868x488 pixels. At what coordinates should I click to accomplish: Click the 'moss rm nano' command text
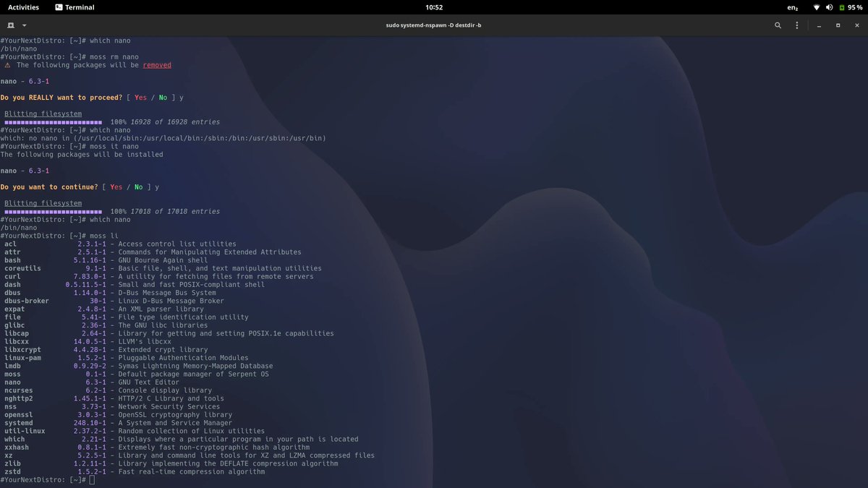point(114,56)
